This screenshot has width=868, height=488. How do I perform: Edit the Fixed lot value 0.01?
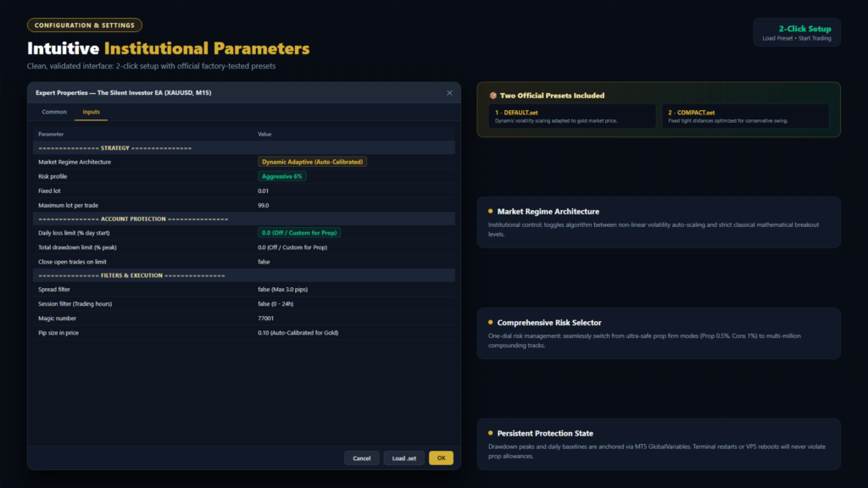click(x=263, y=191)
